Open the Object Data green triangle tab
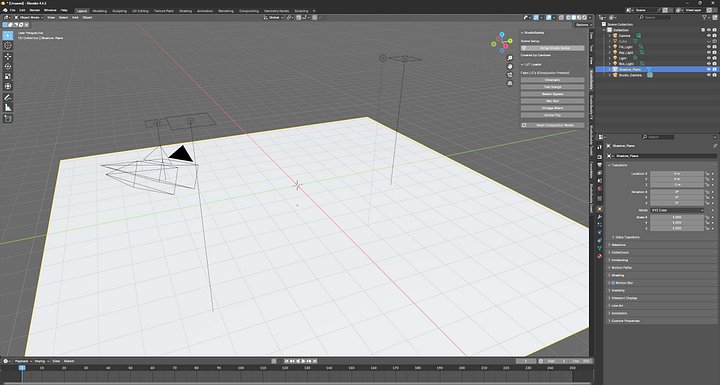The width and height of the screenshot is (720, 385). (599, 248)
